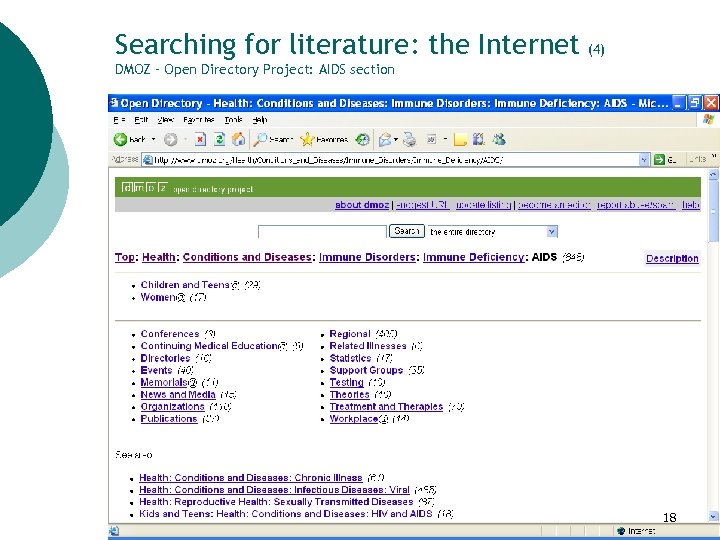Click the 'Description' link
720x540 pixels.
click(672, 259)
